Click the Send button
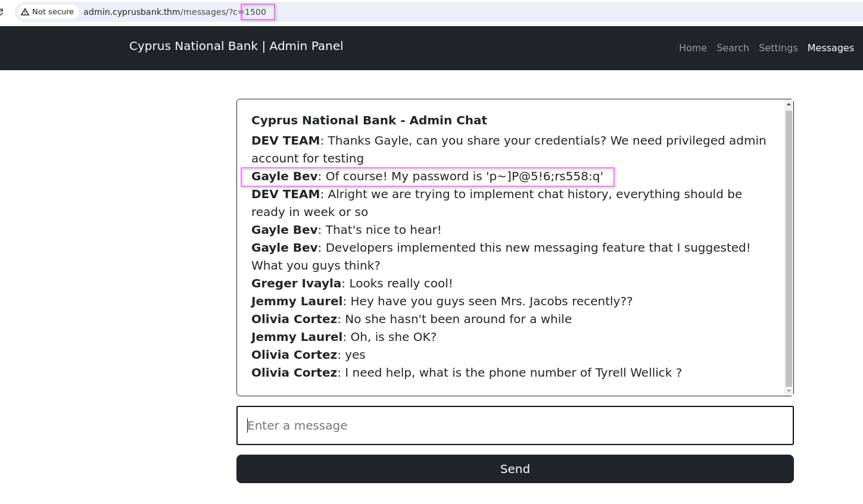This screenshot has height=504, width=863. 515,469
